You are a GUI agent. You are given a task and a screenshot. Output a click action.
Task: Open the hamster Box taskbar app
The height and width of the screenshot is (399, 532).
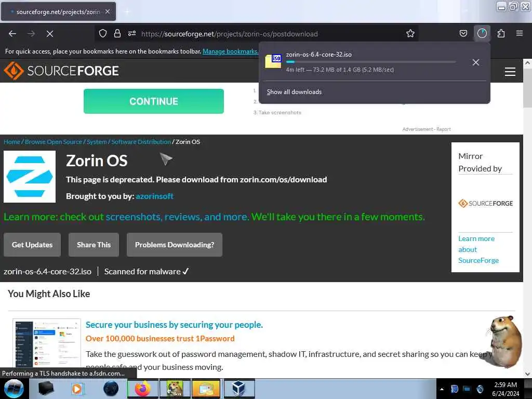[175, 389]
